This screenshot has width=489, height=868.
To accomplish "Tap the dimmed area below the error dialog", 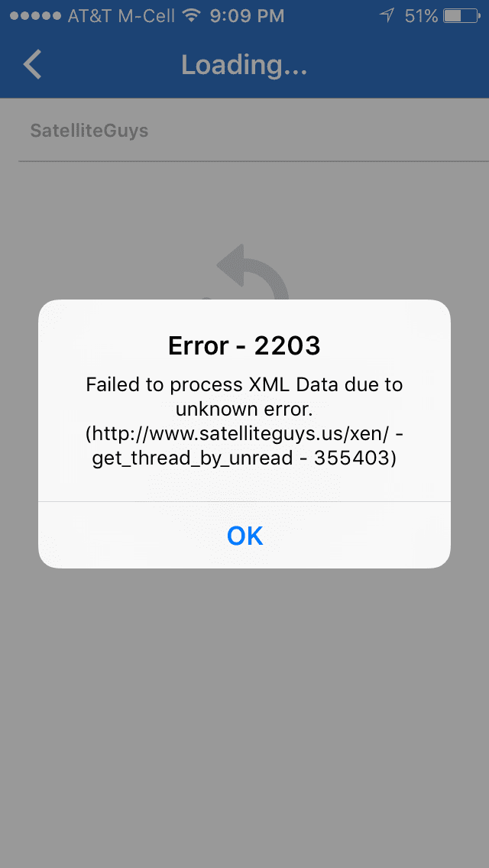I will tap(244, 714).
